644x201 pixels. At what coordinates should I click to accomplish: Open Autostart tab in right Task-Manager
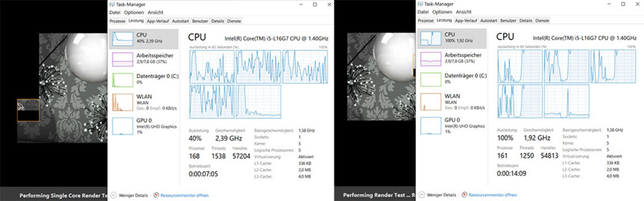click(489, 20)
